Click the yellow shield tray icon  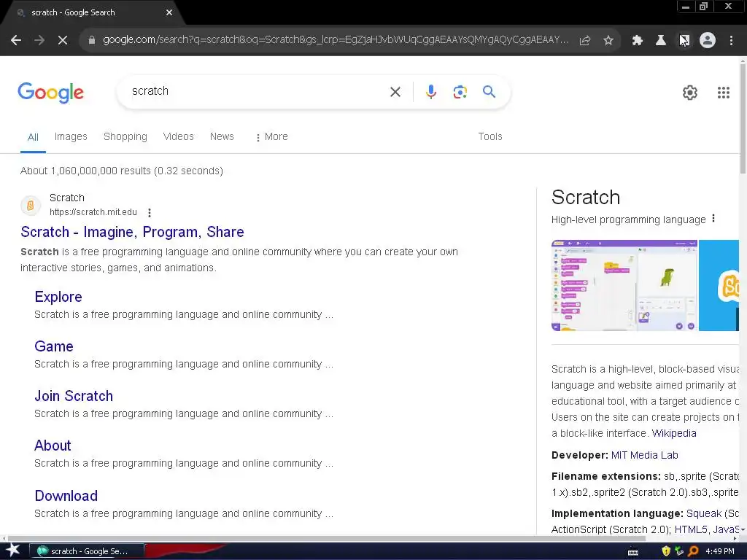tap(666, 551)
